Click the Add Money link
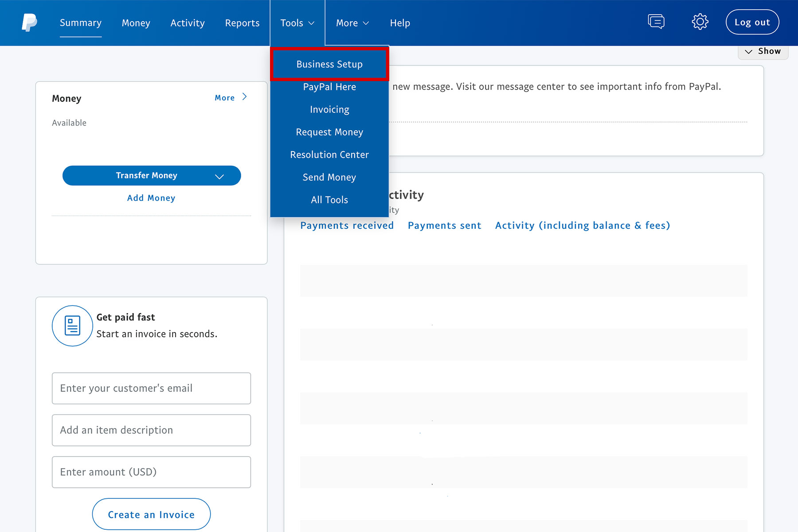This screenshot has height=532, width=798. click(x=151, y=198)
